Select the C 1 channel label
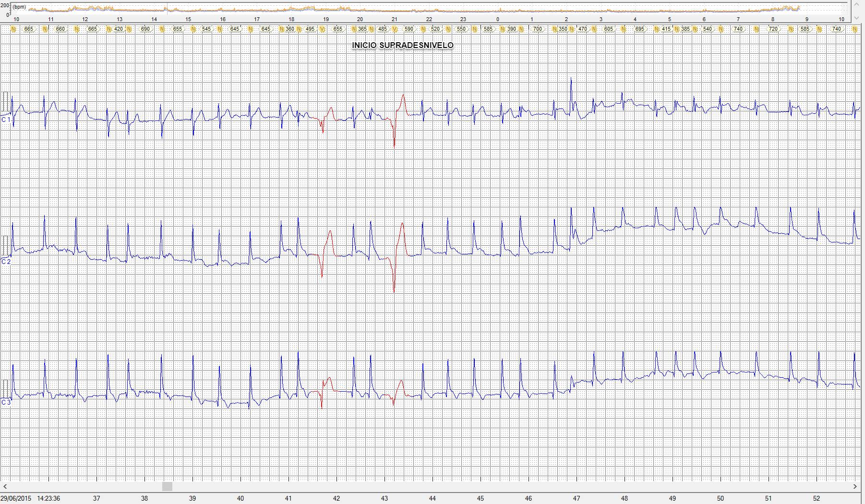The image size is (865, 504). tap(6, 120)
